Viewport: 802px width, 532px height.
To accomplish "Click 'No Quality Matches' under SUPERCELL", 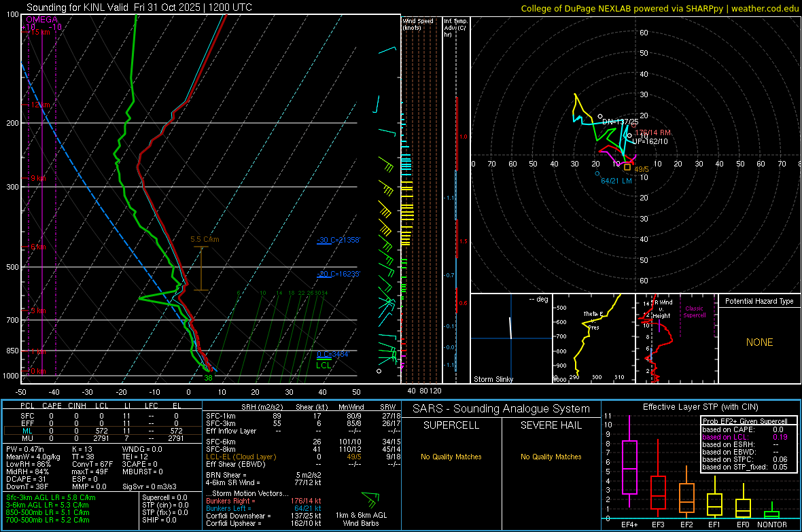I will (x=451, y=457).
